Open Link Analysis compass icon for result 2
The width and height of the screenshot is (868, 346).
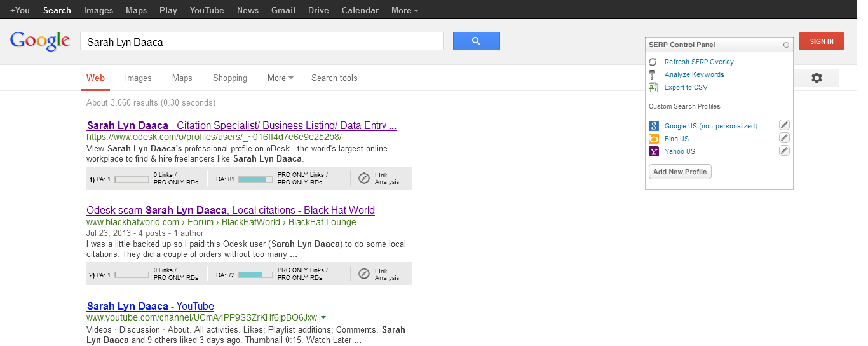pyautogui.click(x=364, y=274)
